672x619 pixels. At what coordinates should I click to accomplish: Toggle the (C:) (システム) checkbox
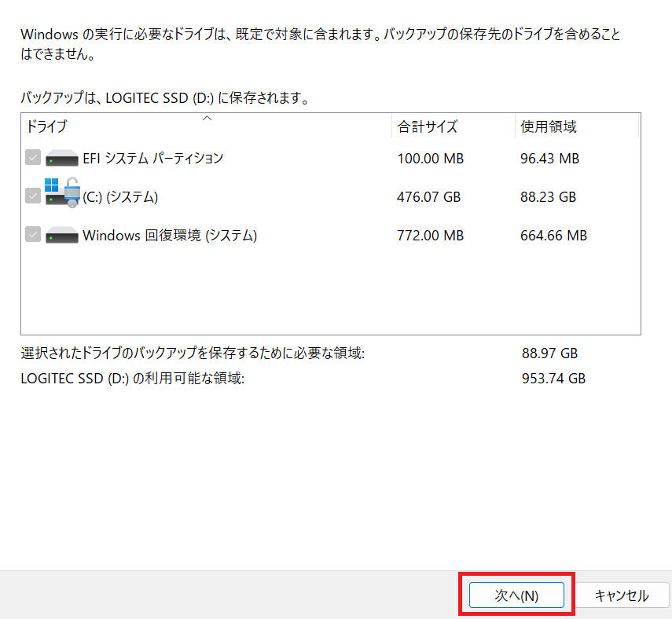[32, 196]
